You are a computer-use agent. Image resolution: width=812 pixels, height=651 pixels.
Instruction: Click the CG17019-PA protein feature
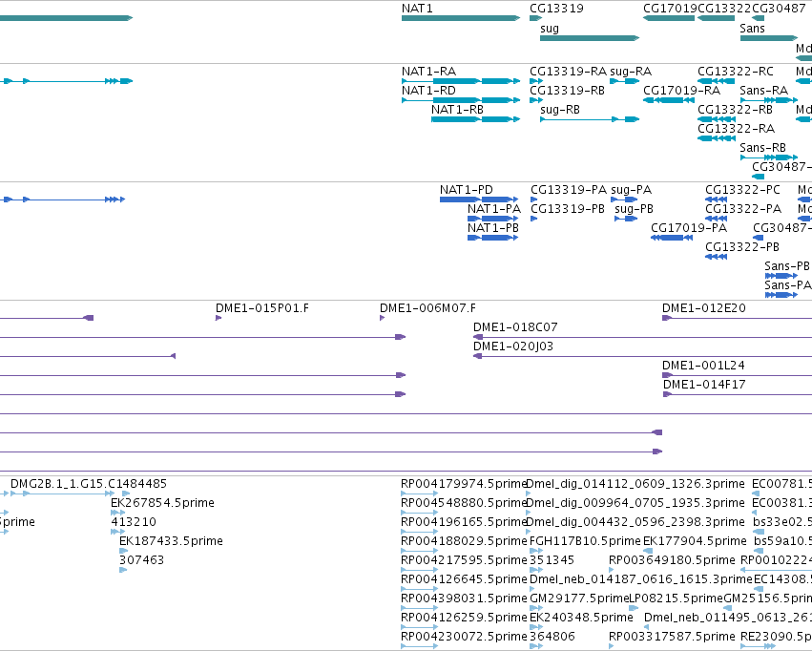point(672,238)
